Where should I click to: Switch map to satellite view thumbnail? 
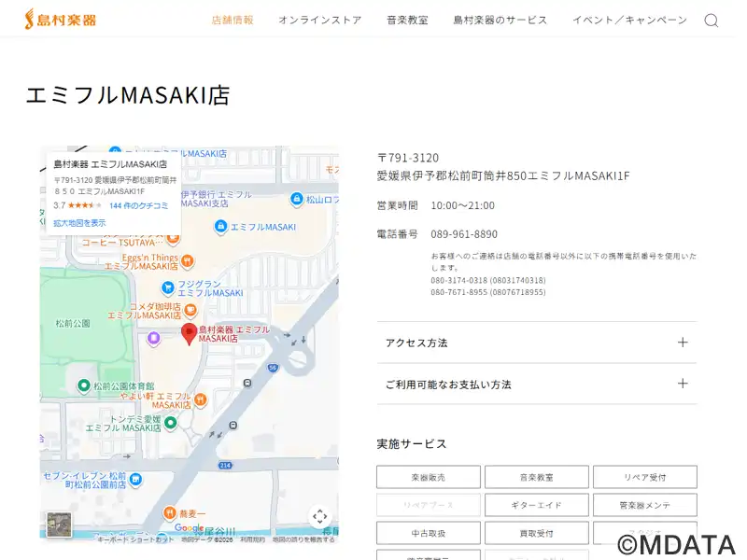point(59,525)
